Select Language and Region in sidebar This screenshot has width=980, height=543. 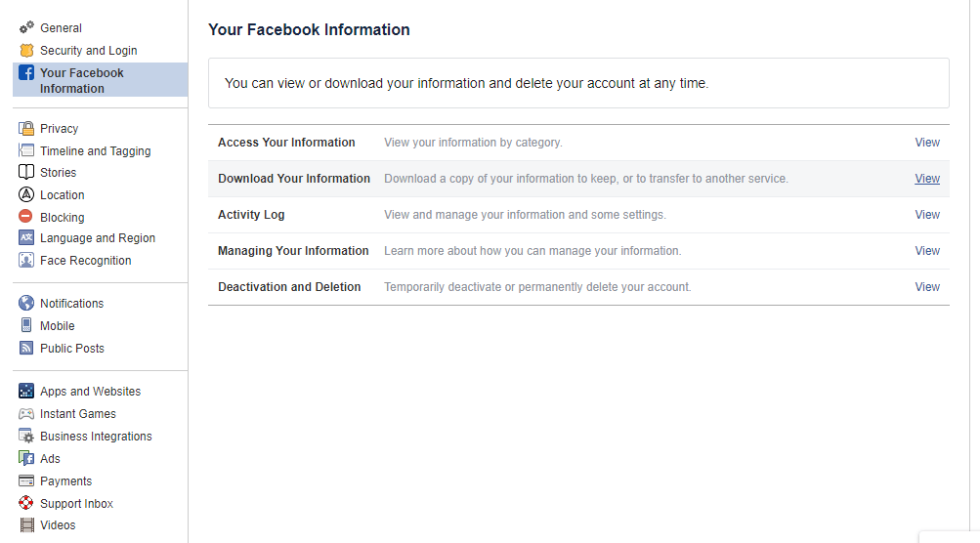pyautogui.click(x=97, y=237)
